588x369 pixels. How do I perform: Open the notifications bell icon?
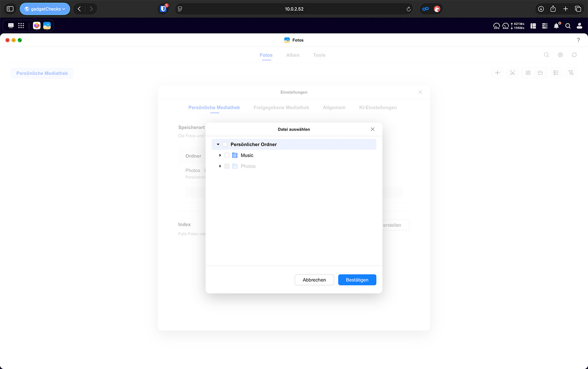(556, 26)
